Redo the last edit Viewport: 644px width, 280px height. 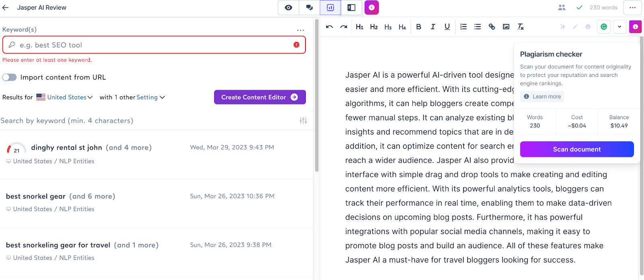click(x=344, y=27)
